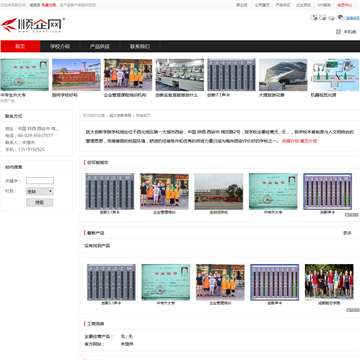Open the diploma thumbnail in the lower row
Viewport: 360px width, 360px height.
pos(166,282)
